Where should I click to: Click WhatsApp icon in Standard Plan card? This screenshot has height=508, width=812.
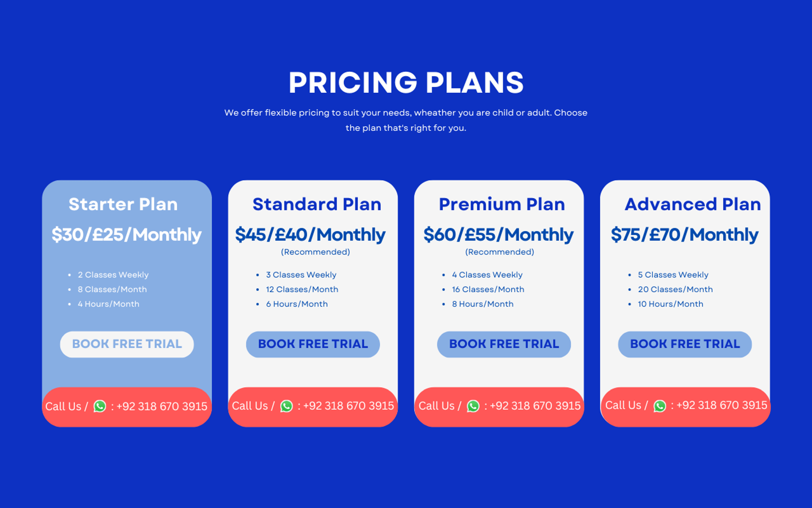point(286,406)
